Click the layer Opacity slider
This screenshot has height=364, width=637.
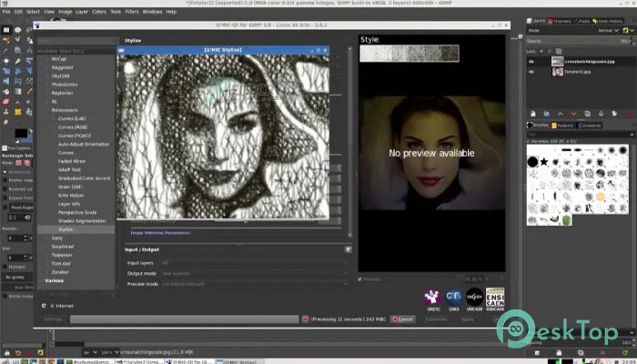point(579,41)
